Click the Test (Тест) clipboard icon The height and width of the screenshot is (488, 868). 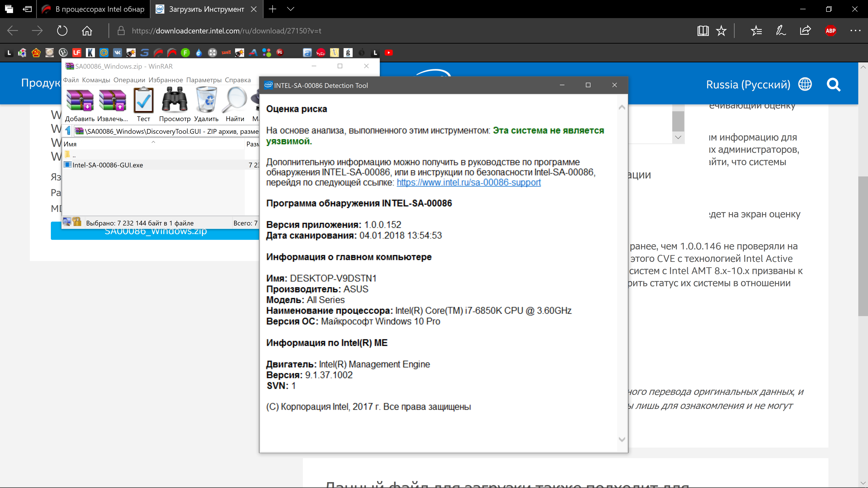[144, 101]
